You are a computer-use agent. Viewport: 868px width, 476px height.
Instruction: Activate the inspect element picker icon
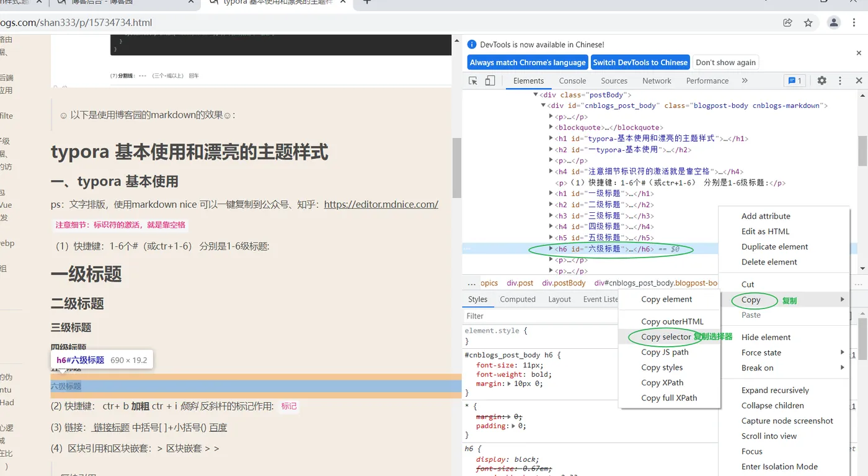[473, 81]
